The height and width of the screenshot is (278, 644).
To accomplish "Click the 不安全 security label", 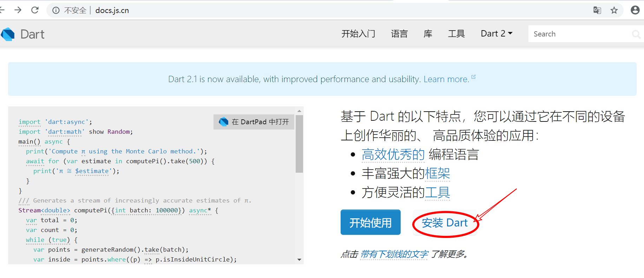I will pos(75,11).
